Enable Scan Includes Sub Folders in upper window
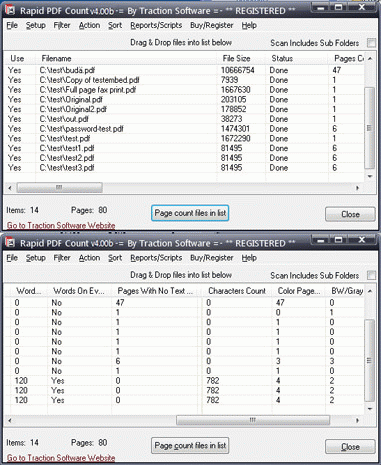Screen dimensions: 381x465 [371, 43]
